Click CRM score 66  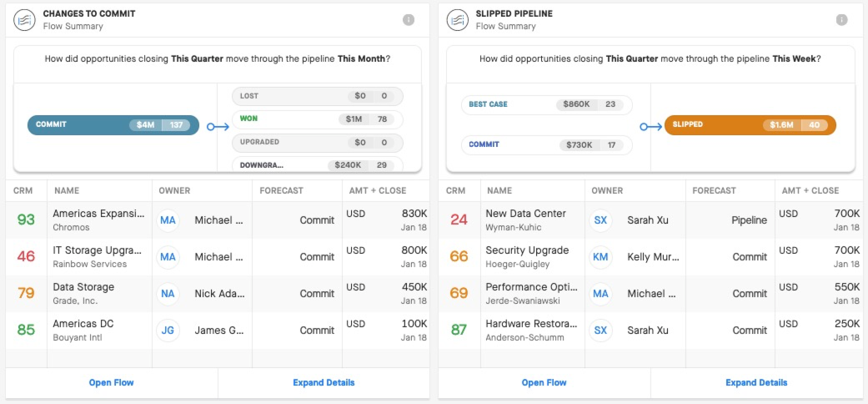click(459, 256)
